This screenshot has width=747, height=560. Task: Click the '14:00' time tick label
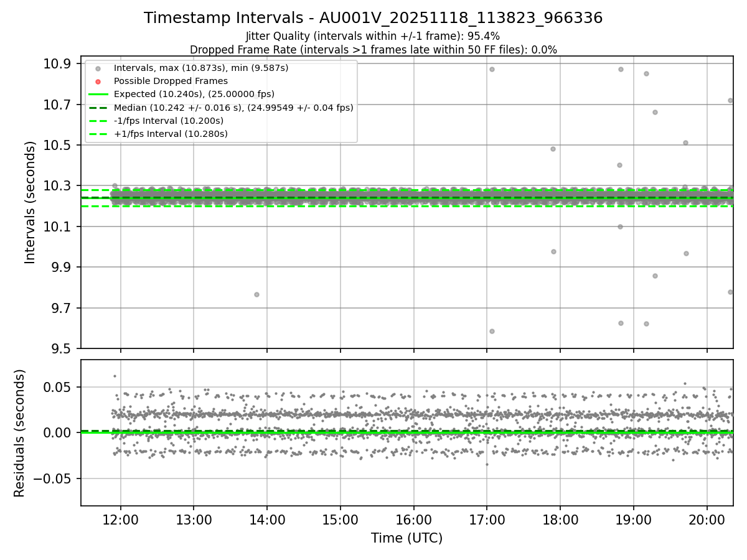266,519
